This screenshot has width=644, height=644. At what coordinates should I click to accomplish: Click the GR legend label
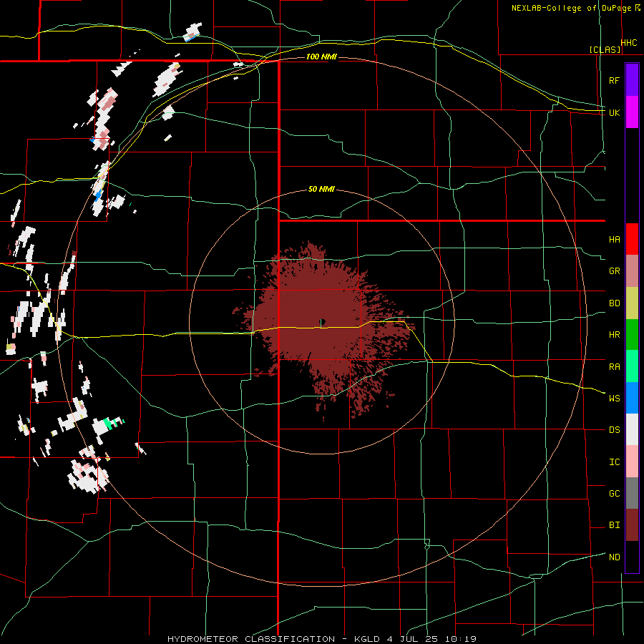[x=614, y=271]
